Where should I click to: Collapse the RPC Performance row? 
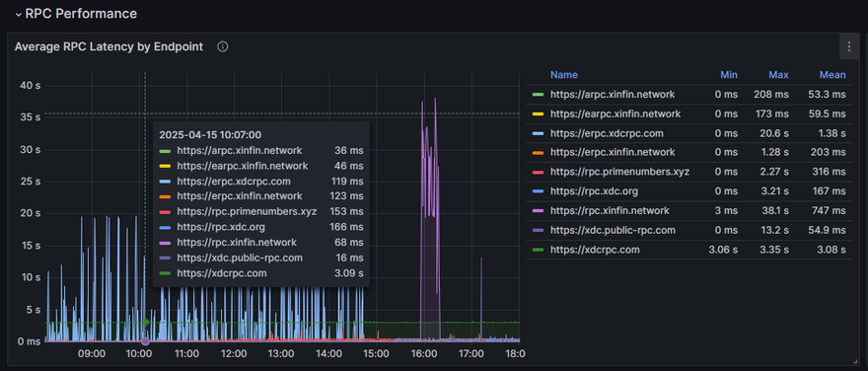click(x=19, y=14)
